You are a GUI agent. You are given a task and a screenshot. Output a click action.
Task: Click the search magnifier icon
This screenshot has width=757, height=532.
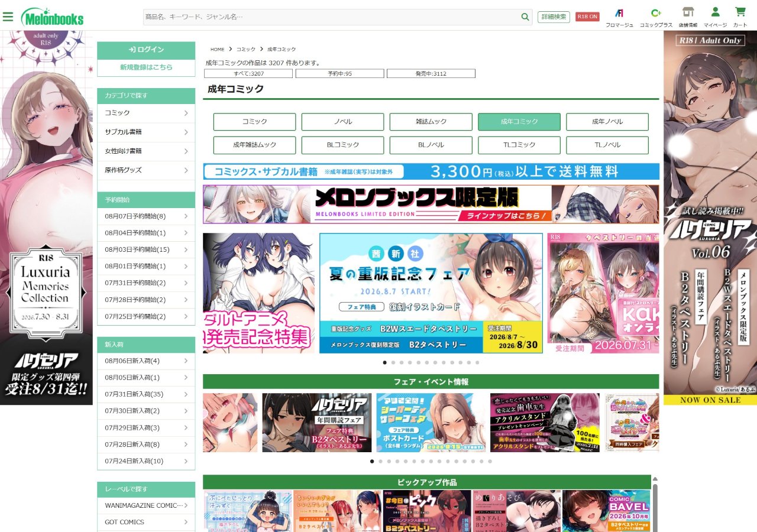[x=525, y=17]
